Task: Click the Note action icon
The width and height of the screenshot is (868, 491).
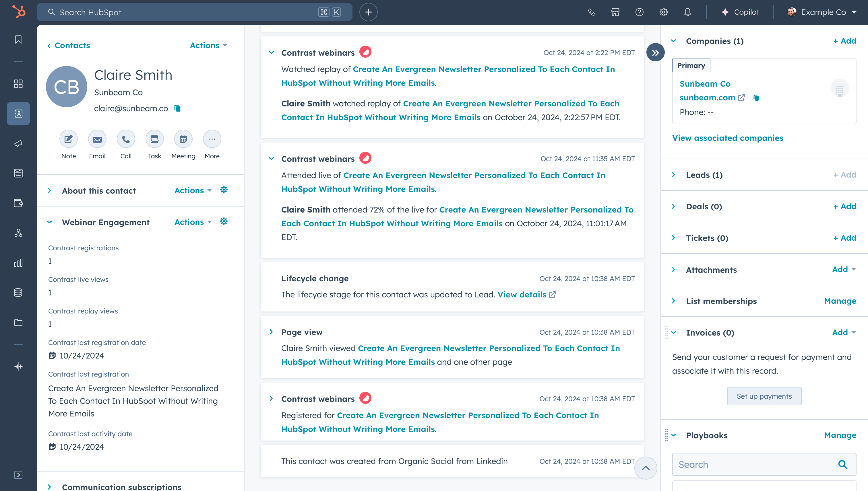Action: coord(69,139)
